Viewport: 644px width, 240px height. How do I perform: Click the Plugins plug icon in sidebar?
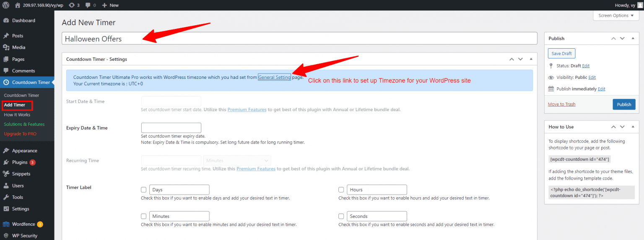pyautogui.click(x=6, y=162)
